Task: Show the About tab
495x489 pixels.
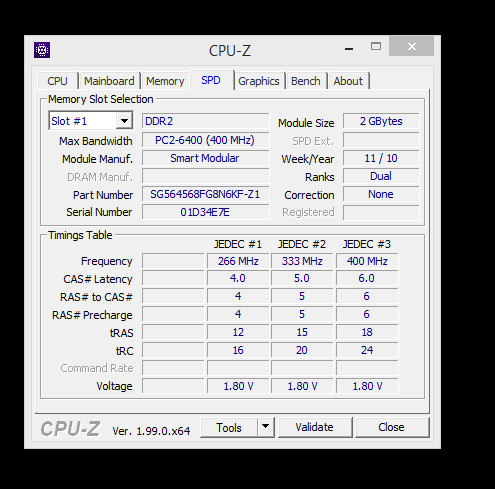Action: click(348, 81)
